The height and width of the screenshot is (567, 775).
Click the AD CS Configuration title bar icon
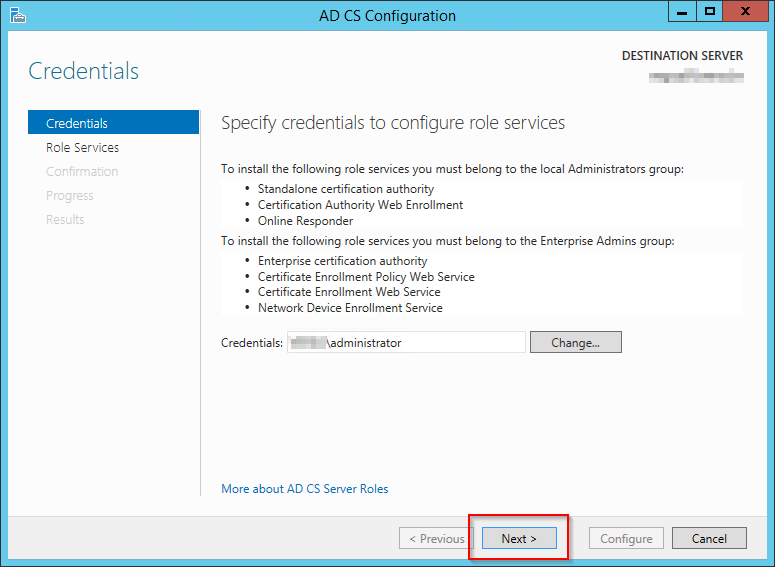17,15
